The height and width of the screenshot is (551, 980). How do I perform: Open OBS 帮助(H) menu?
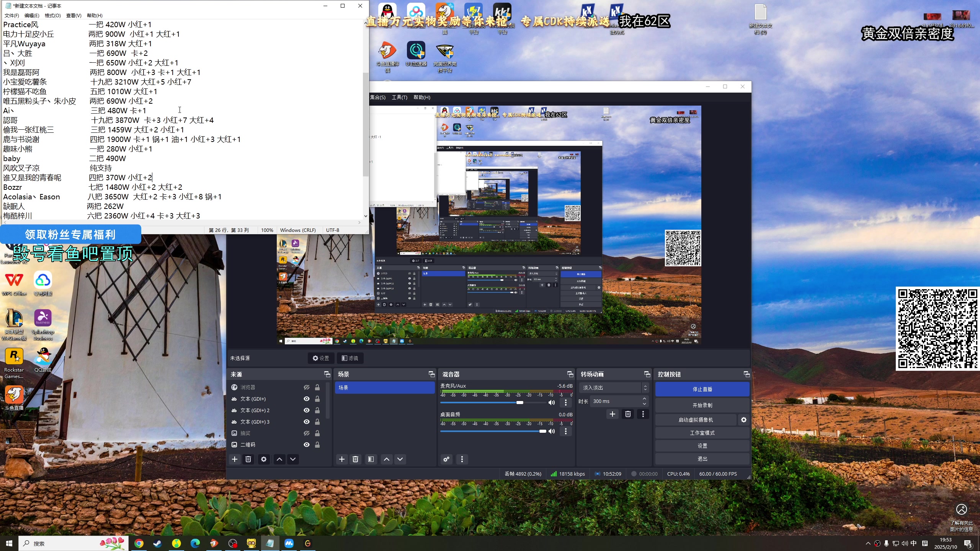tap(422, 97)
